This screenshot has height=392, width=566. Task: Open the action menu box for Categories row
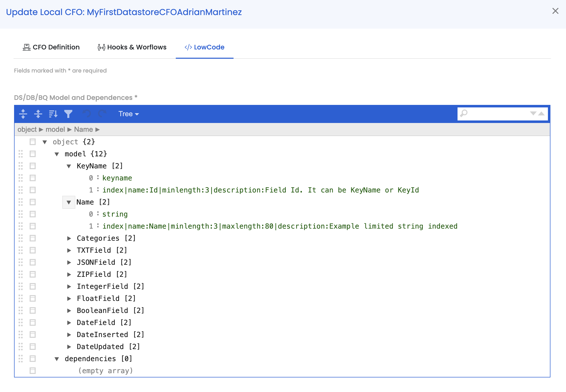point(33,238)
